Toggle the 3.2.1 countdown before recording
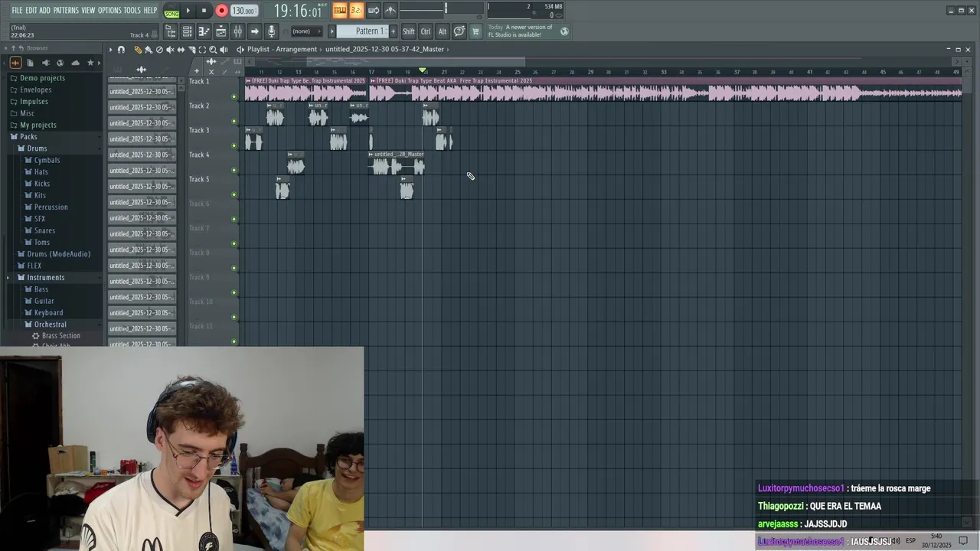The height and width of the screenshot is (551, 980). coord(356,11)
